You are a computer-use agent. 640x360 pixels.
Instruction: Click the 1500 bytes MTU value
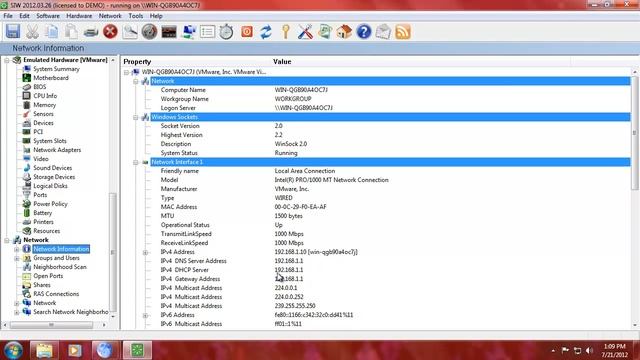[288, 216]
